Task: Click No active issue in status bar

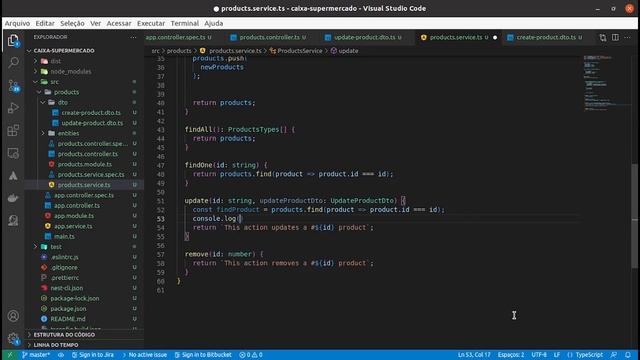Action: click(x=144, y=355)
